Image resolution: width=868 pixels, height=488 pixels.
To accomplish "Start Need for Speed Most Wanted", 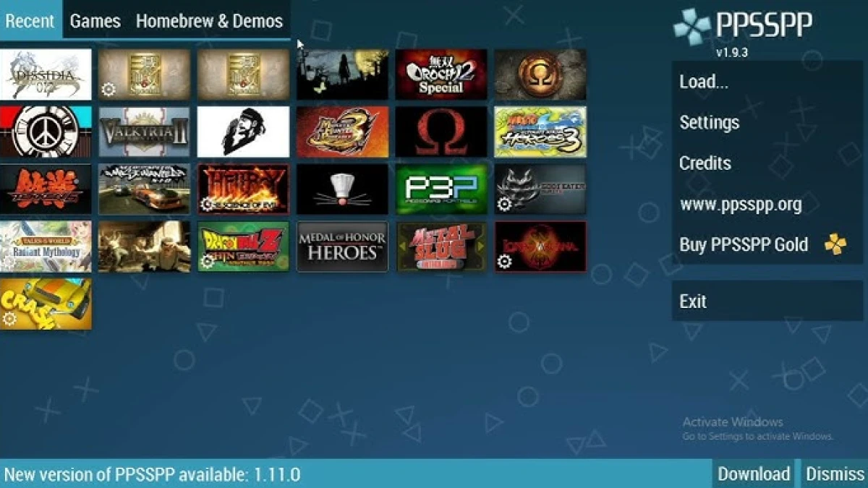I will click(145, 189).
